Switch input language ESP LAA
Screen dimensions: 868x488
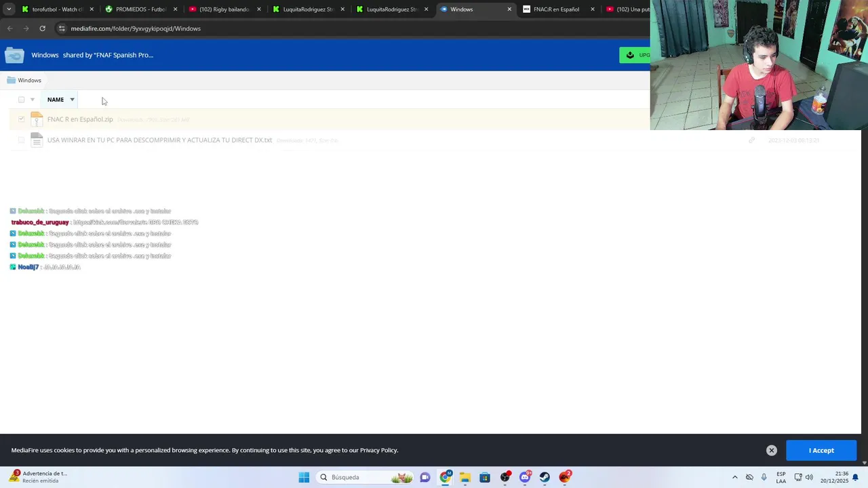(x=781, y=477)
